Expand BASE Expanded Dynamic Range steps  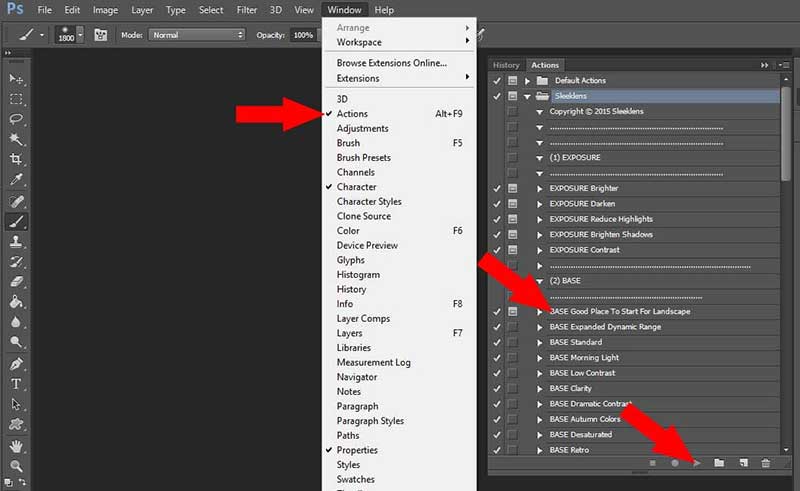click(x=540, y=327)
